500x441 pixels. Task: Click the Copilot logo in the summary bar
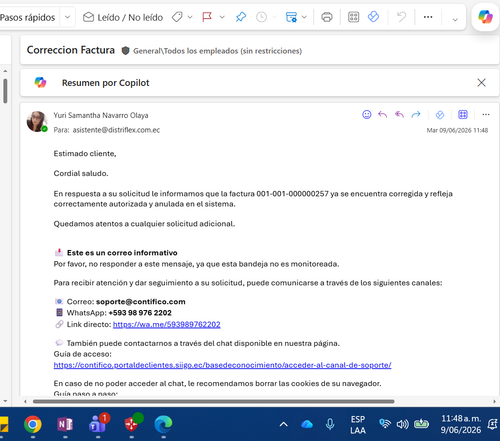(40, 82)
